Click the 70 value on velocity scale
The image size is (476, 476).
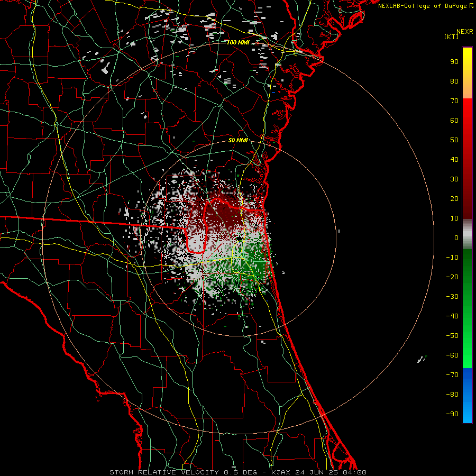tap(454, 101)
